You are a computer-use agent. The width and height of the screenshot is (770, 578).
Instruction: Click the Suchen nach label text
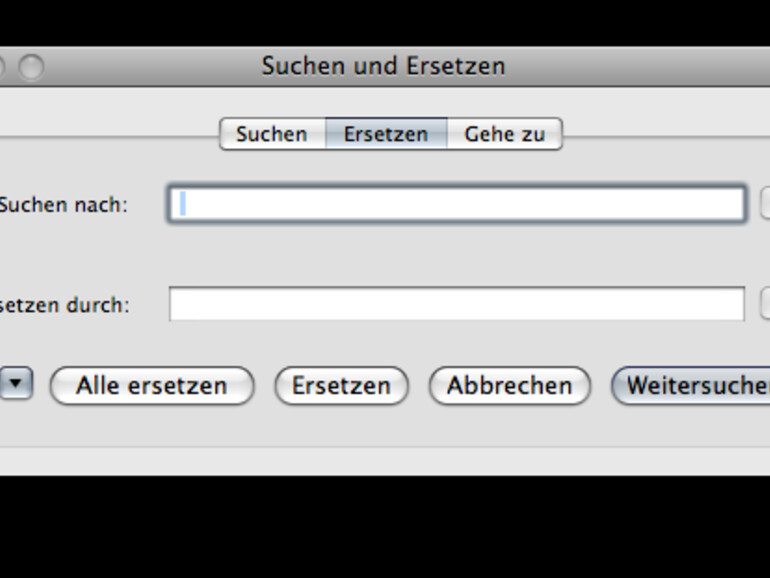pyautogui.click(x=63, y=205)
